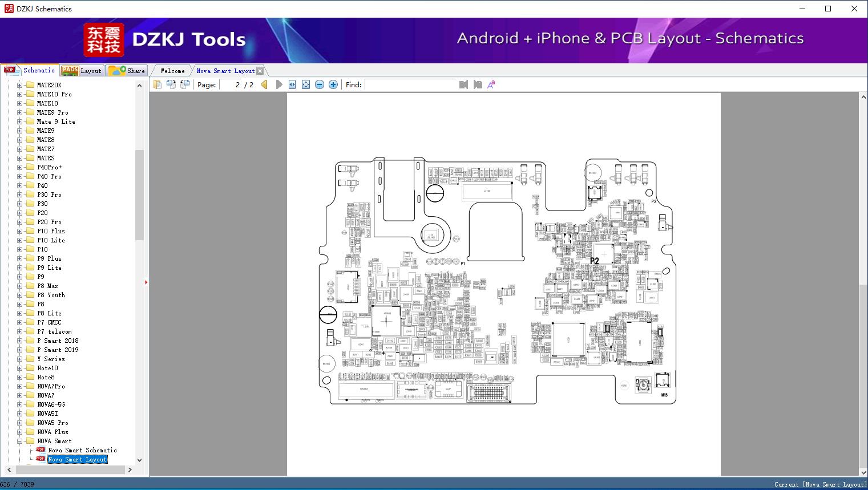Toggle case-sensitive search with the Aa icon
This screenshot has height=490, width=868.
click(490, 84)
